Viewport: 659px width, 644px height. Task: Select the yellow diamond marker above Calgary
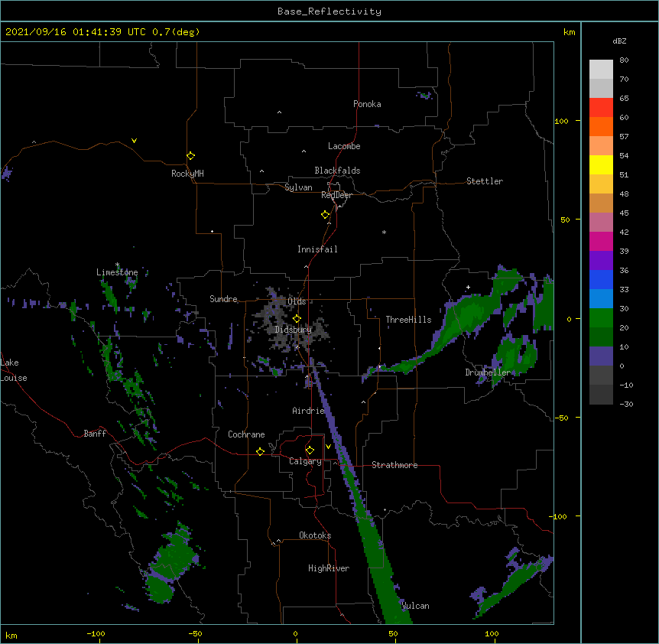pos(310,450)
